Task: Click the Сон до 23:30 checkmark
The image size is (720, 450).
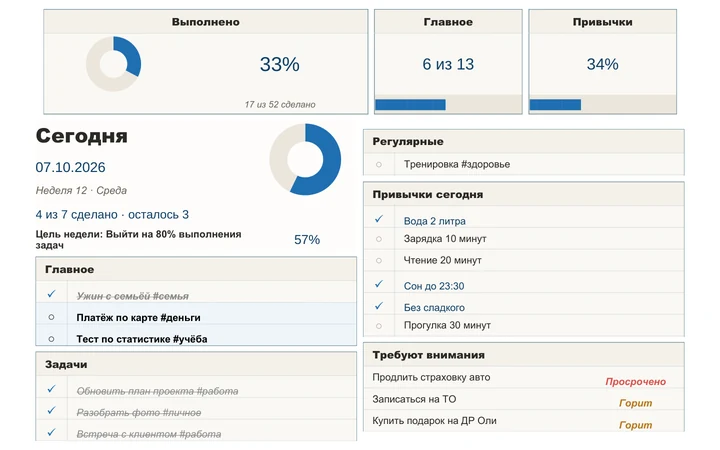Action: pos(379,284)
